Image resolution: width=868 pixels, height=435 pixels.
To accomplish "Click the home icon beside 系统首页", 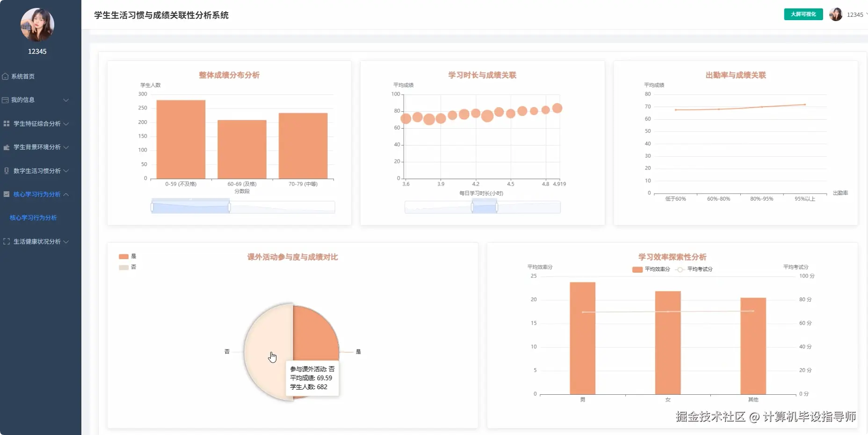I will (5, 76).
